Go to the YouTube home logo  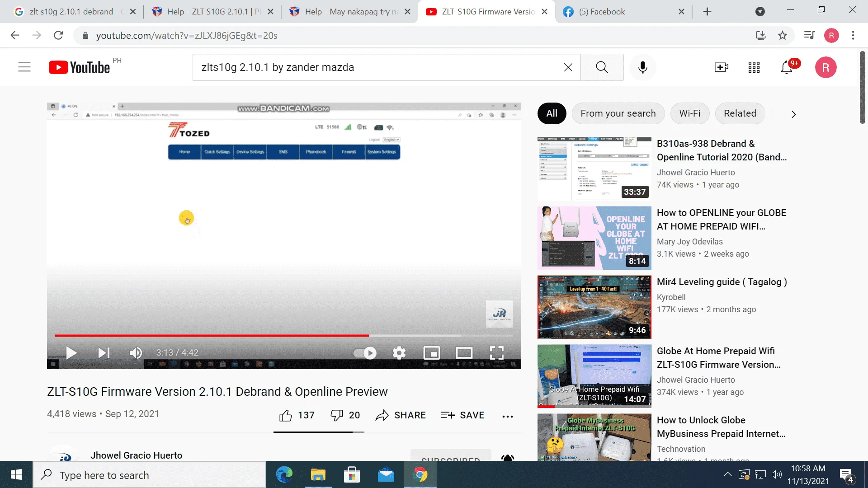[x=79, y=67]
